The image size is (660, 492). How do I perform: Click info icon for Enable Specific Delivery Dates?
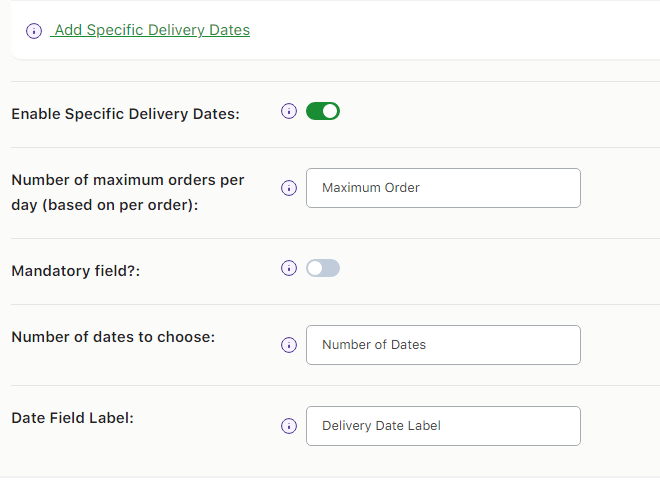tap(289, 111)
